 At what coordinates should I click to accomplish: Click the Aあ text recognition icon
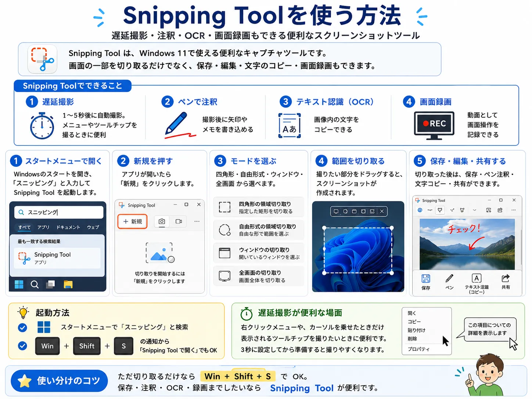pyautogui.click(x=290, y=125)
